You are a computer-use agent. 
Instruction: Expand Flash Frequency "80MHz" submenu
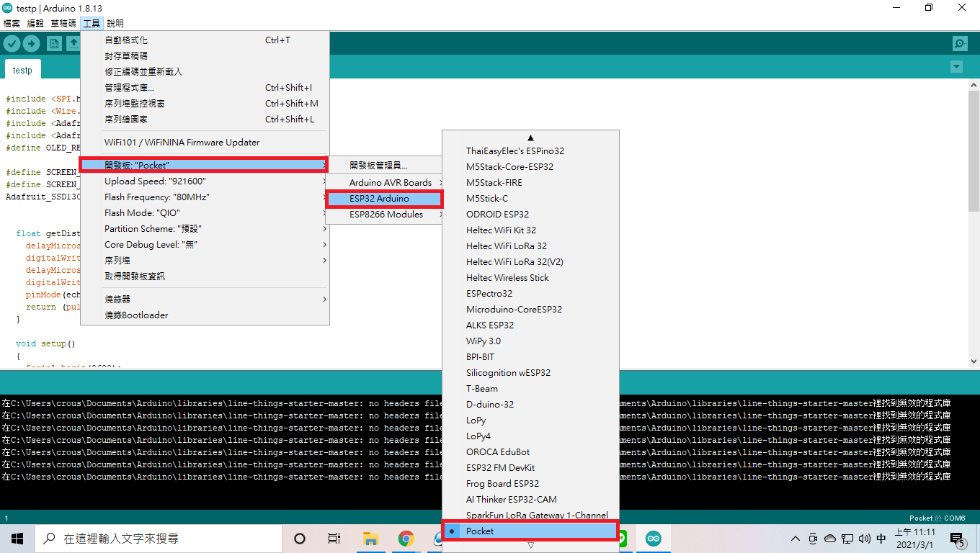pos(205,197)
